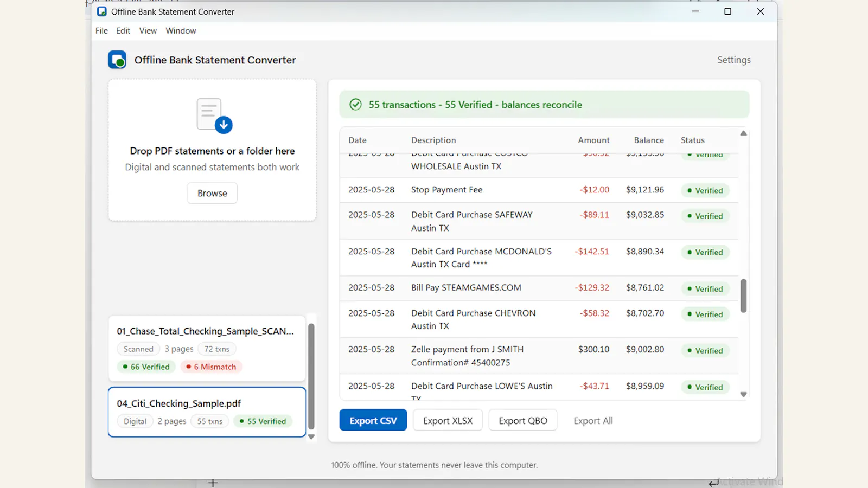Open the View menu
868x488 pixels.
tap(148, 31)
